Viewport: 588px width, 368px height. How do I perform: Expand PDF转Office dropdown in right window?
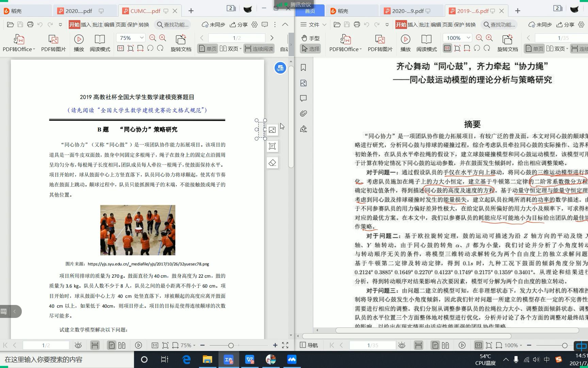(x=361, y=49)
